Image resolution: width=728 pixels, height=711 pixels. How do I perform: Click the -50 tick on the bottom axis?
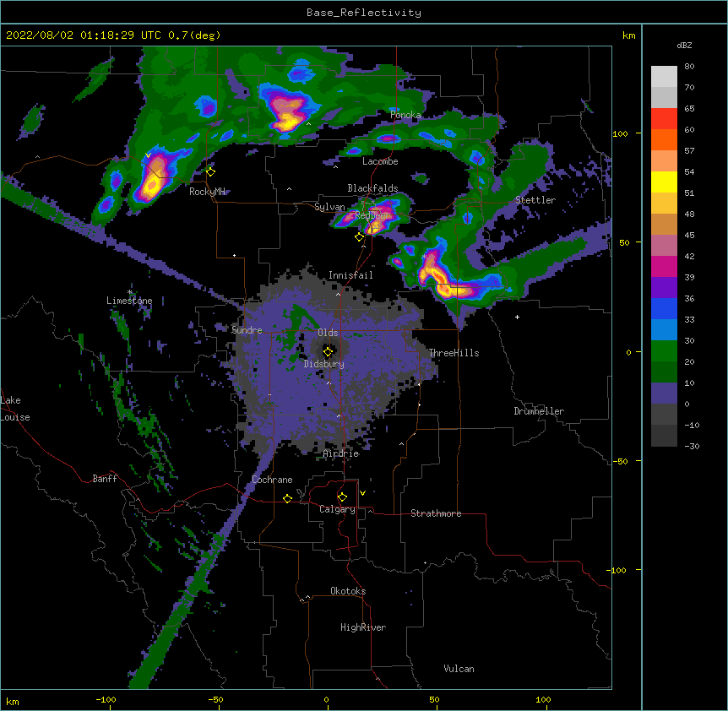(x=215, y=699)
